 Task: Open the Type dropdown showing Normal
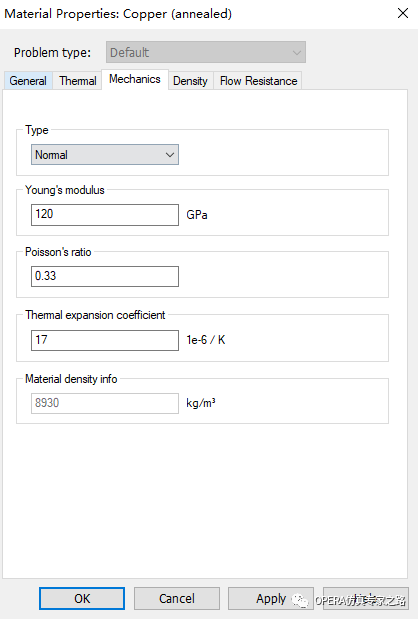[x=105, y=155]
